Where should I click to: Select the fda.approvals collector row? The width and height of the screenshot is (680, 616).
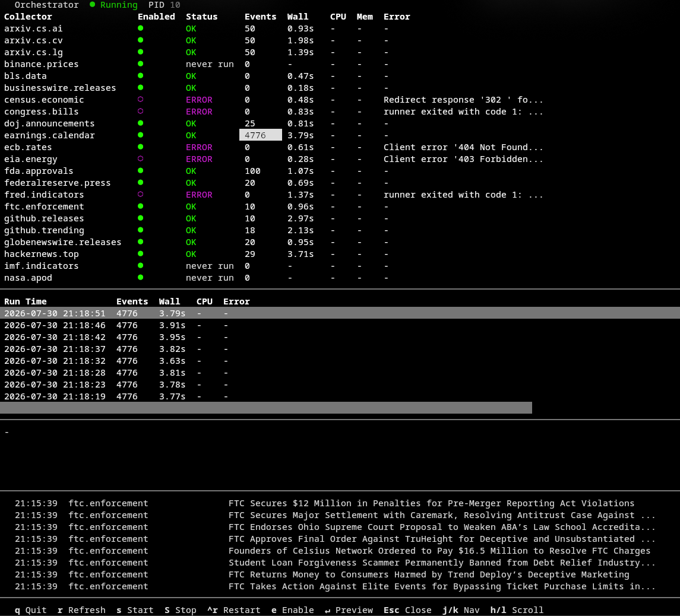click(x=340, y=171)
